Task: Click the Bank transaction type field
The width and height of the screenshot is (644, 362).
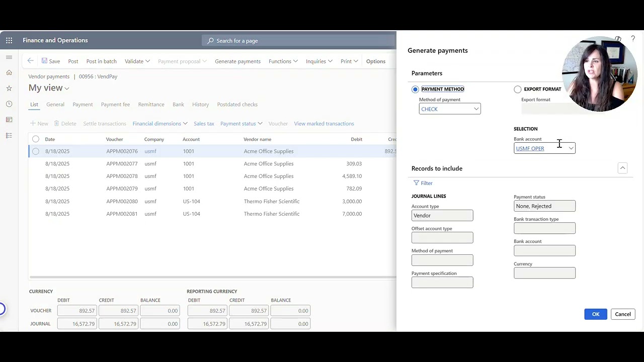Action: coord(544,228)
